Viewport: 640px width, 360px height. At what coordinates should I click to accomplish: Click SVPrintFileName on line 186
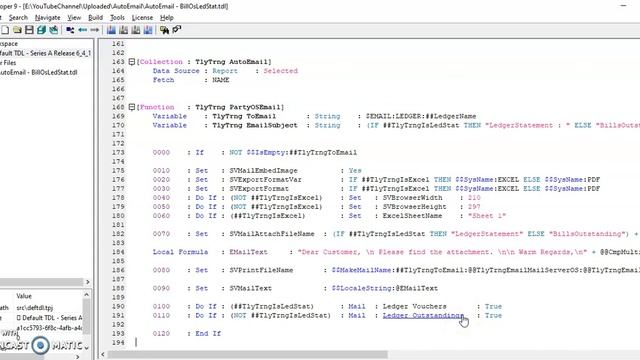pyautogui.click(x=261, y=270)
